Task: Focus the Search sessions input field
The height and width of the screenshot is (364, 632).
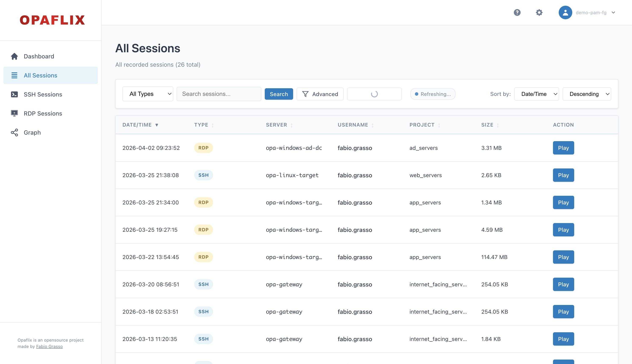Action: (219, 94)
